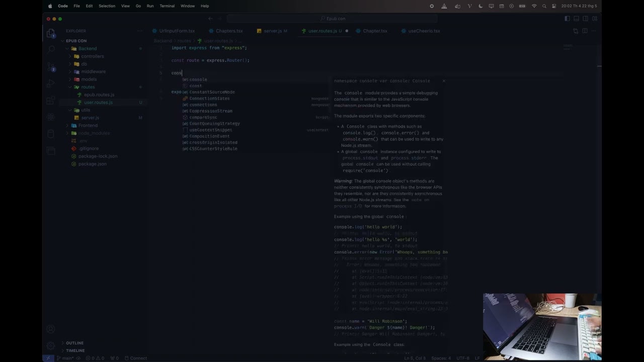Open the Terminal menu
The width and height of the screenshot is (644, 362).
point(167,6)
